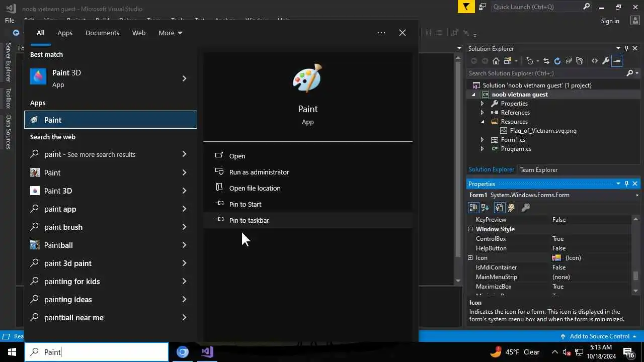
Task: Click Preview Selected Items icon in Solution Explorer
Action: (x=617, y=61)
